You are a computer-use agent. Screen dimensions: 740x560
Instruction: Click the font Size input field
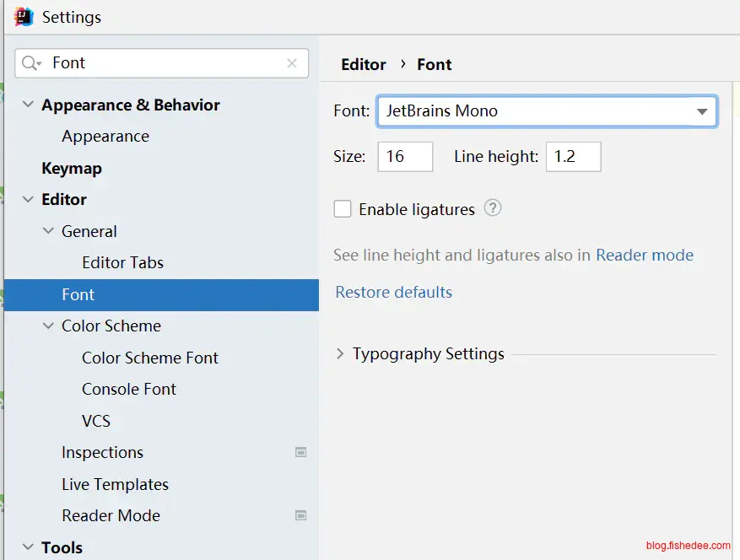(x=405, y=157)
